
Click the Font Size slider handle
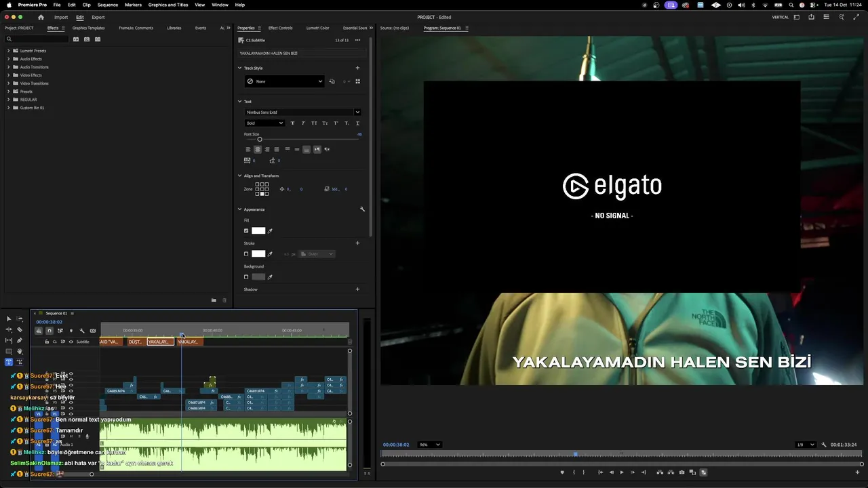pos(259,140)
